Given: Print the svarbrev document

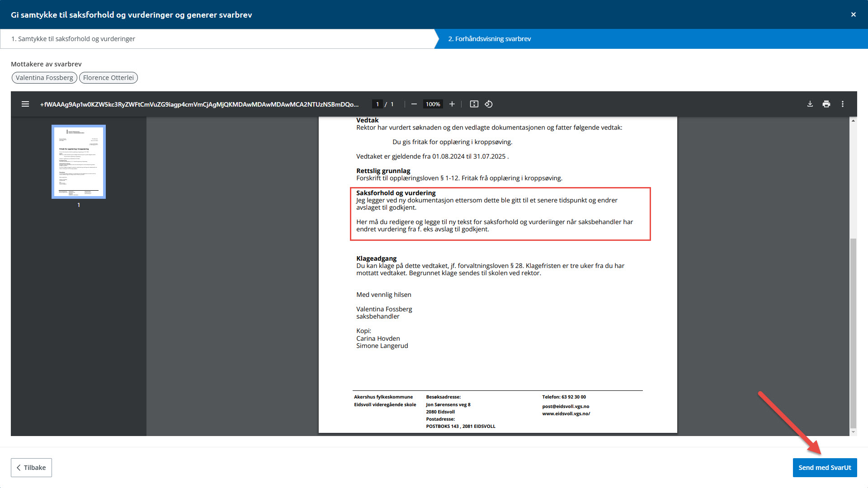Looking at the screenshot, I should (826, 104).
